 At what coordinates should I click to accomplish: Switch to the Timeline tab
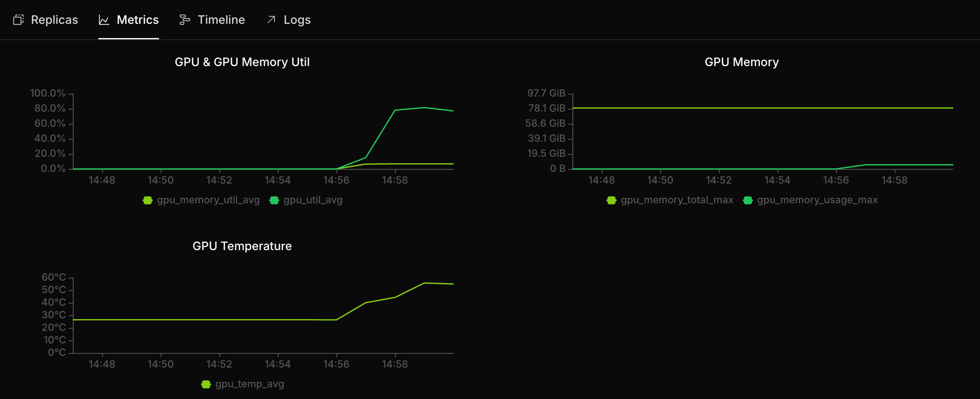point(212,20)
